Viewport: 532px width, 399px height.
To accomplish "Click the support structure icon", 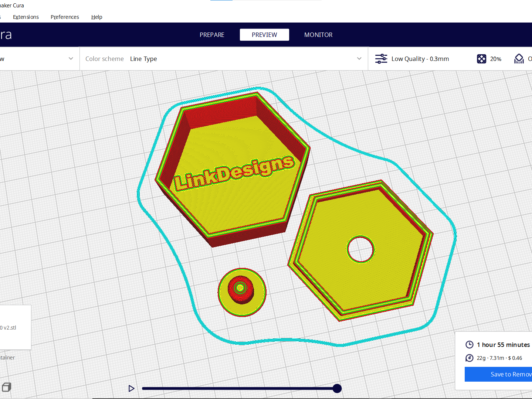I will tap(519, 59).
